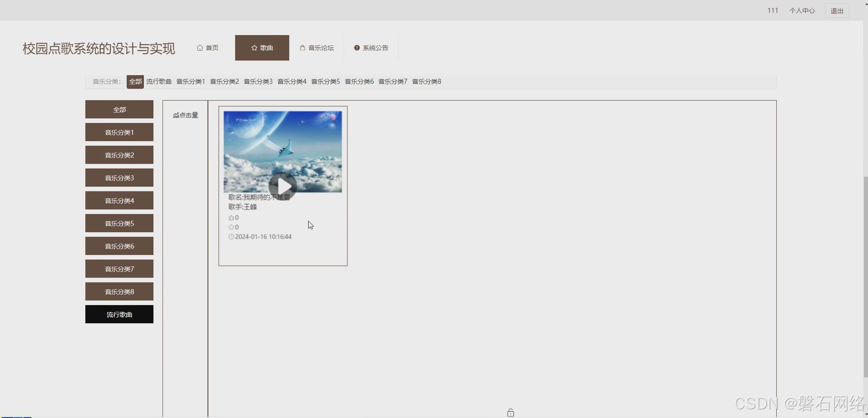Switch to the 歌曲 tab
Screen dimensions: 868x418
(x=262, y=48)
